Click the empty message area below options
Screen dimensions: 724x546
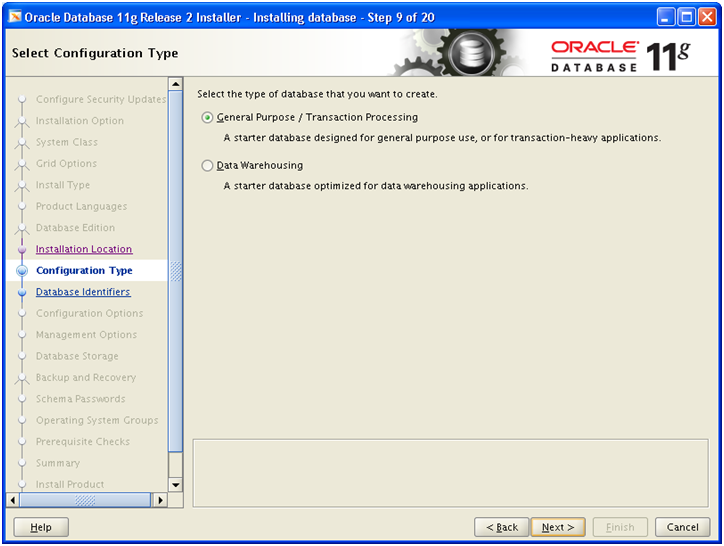click(450, 473)
